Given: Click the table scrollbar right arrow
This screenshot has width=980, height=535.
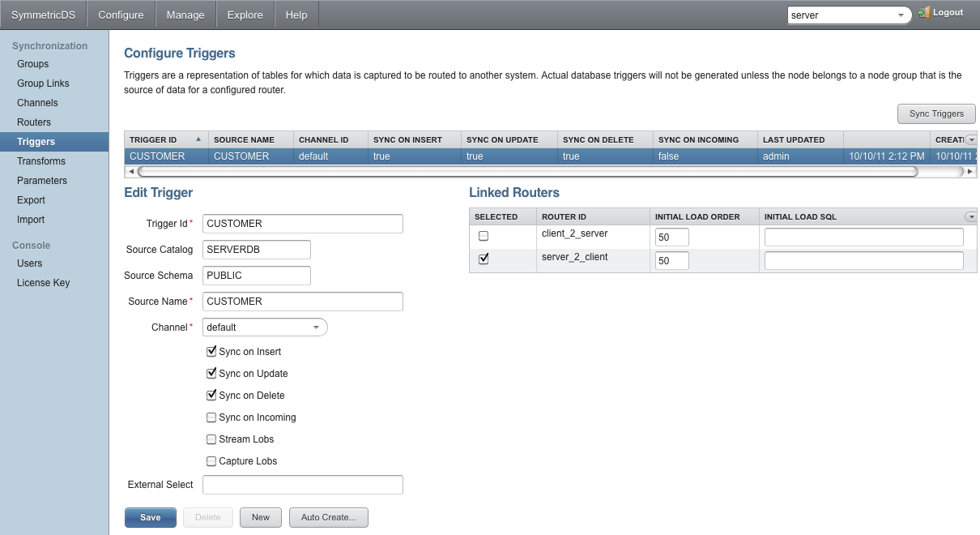Looking at the screenshot, I should [970, 172].
